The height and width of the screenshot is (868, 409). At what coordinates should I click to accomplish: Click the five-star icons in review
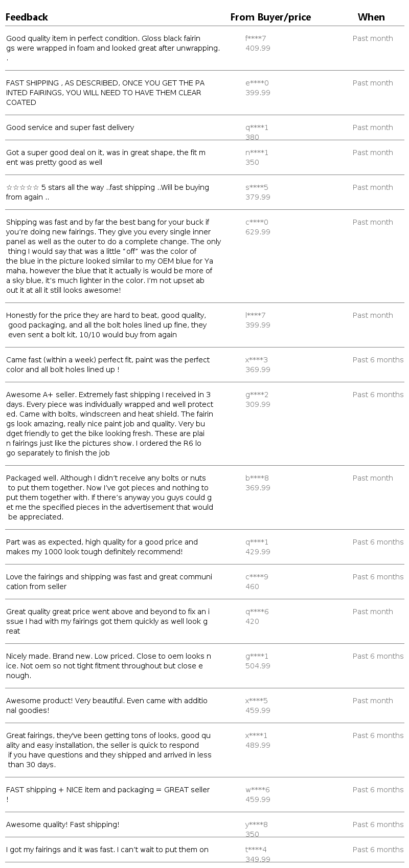click(x=22, y=187)
